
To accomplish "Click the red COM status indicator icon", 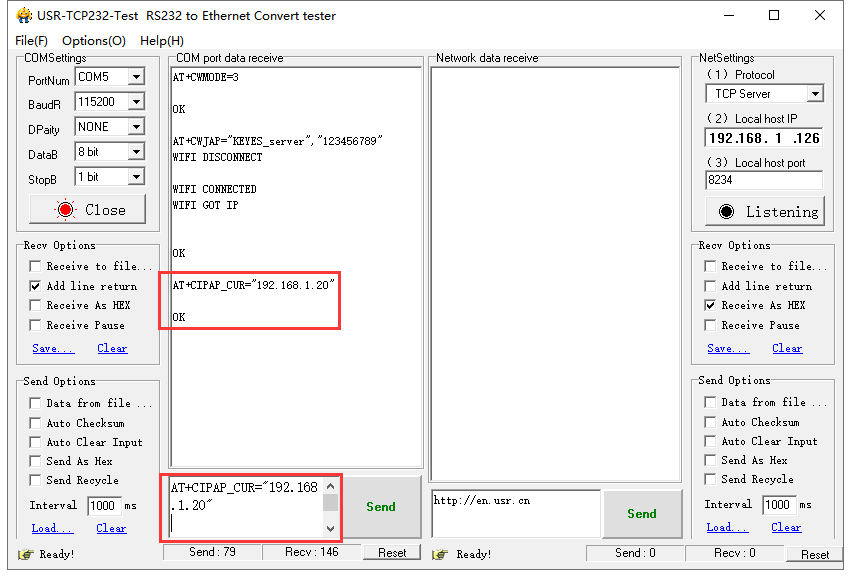I will point(65,210).
